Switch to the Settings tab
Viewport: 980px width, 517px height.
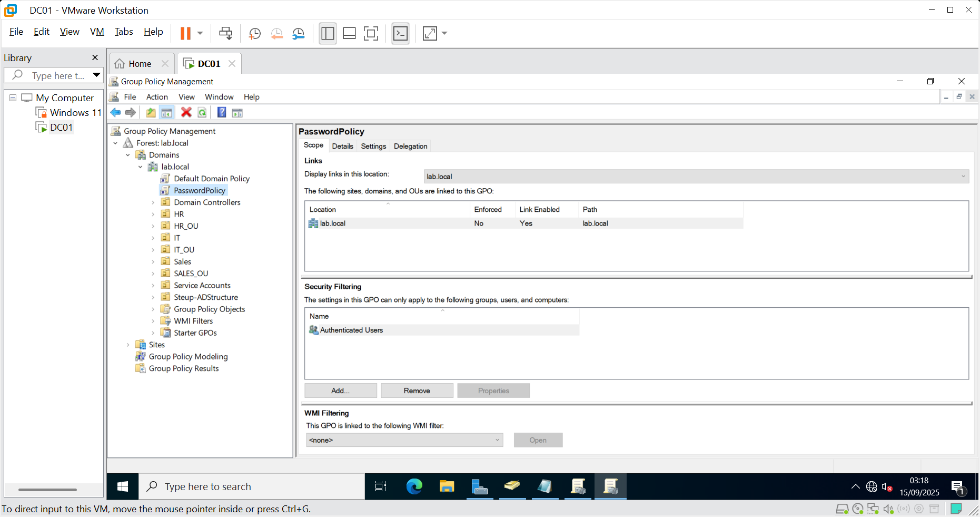pyautogui.click(x=373, y=146)
